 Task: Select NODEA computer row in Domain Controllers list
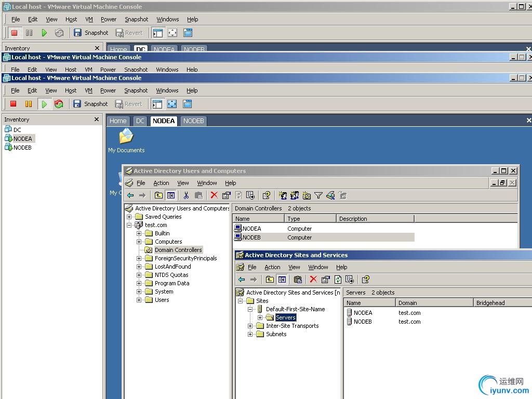click(x=324, y=229)
